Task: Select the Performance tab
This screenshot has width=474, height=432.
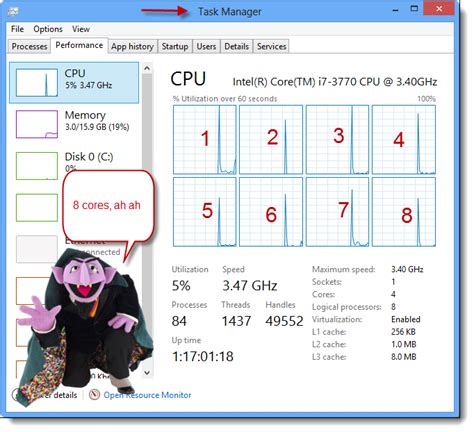Action: (79, 45)
